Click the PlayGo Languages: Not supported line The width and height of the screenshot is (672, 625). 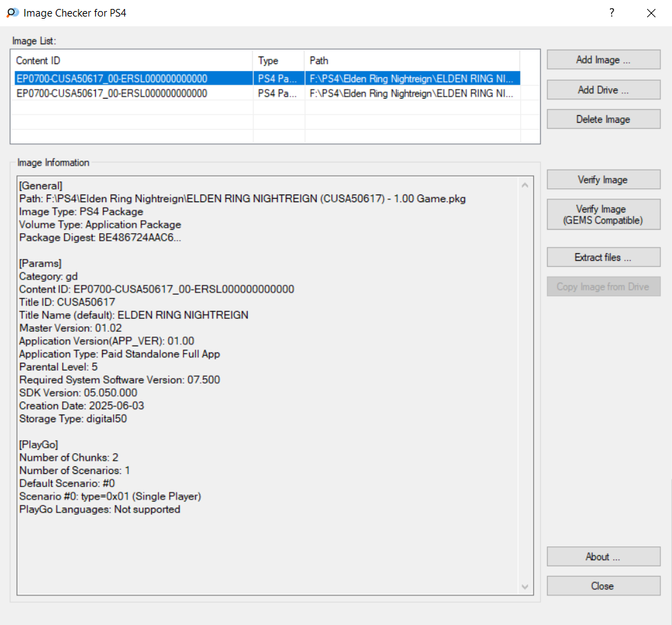coord(99,509)
